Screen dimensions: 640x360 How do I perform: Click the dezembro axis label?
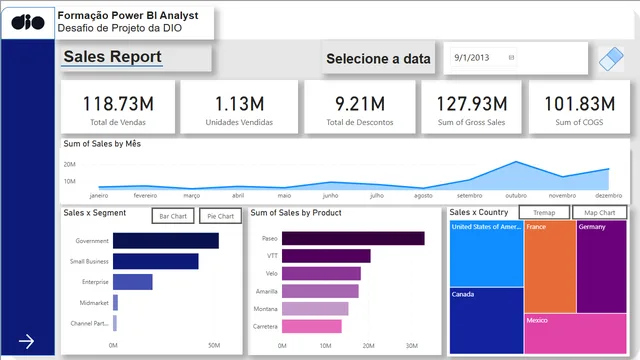point(609,196)
